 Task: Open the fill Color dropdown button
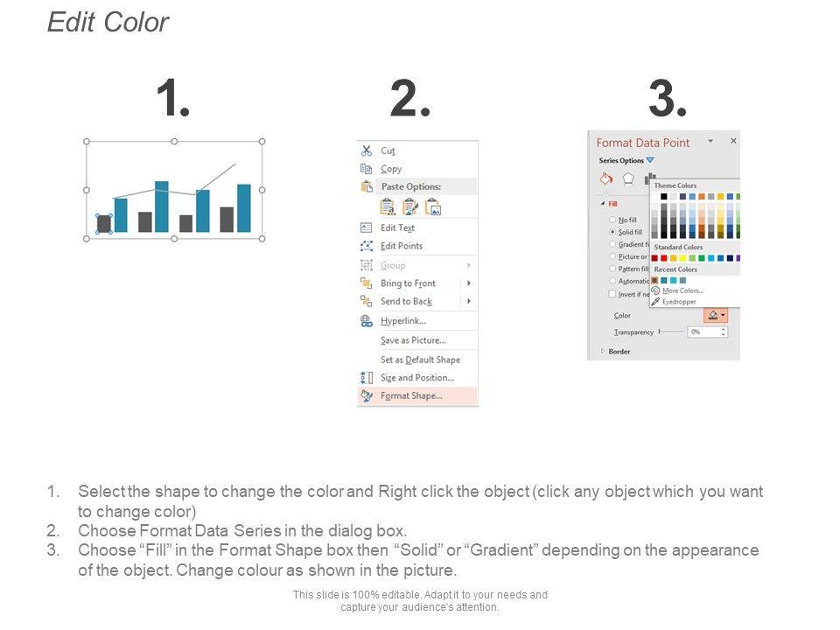(x=716, y=315)
